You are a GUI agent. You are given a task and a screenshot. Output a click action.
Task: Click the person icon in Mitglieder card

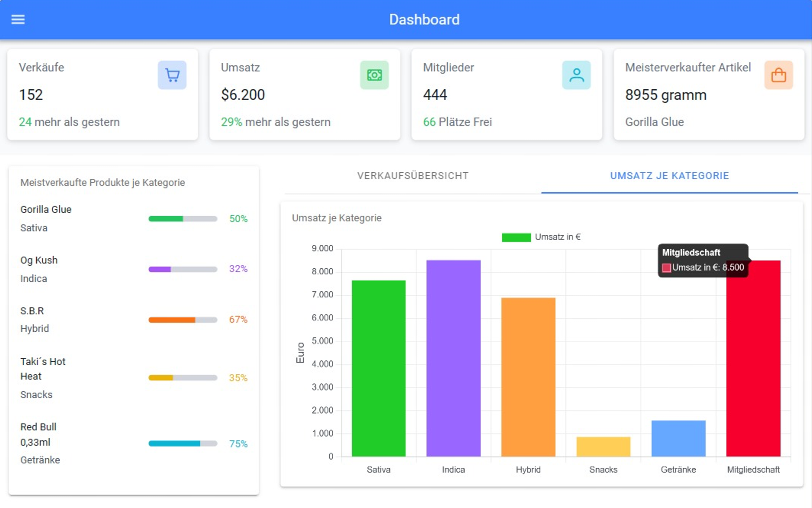(576, 75)
